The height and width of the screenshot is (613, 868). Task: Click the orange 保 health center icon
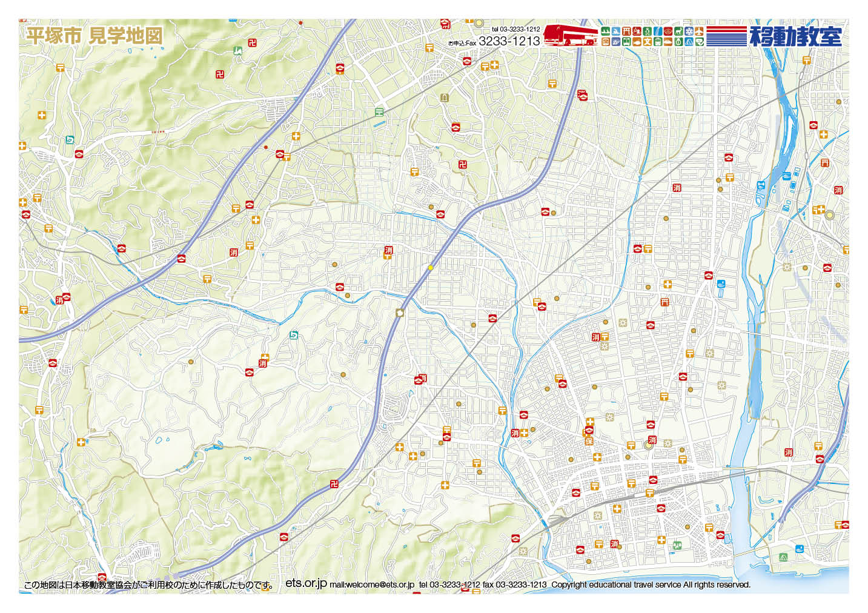tap(589, 441)
